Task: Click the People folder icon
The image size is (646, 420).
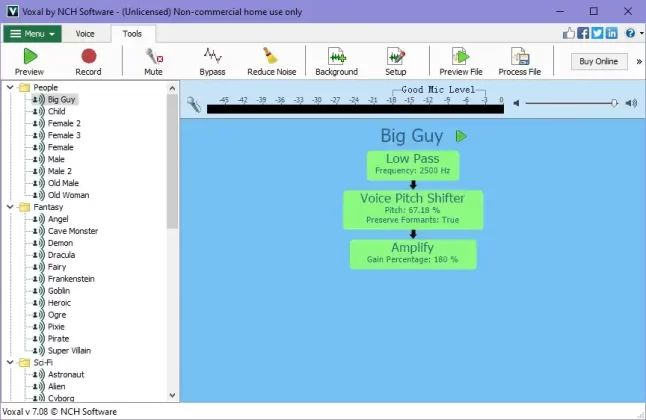Action: [25, 87]
